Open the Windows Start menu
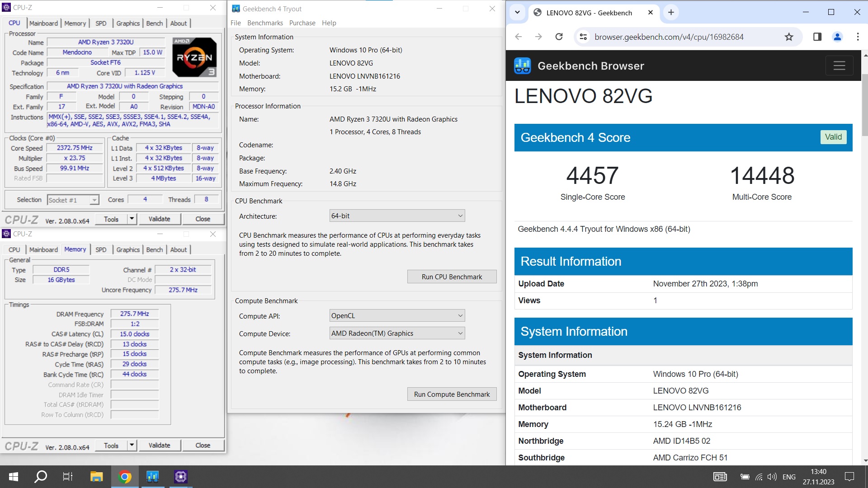This screenshot has width=868, height=488. [14, 477]
